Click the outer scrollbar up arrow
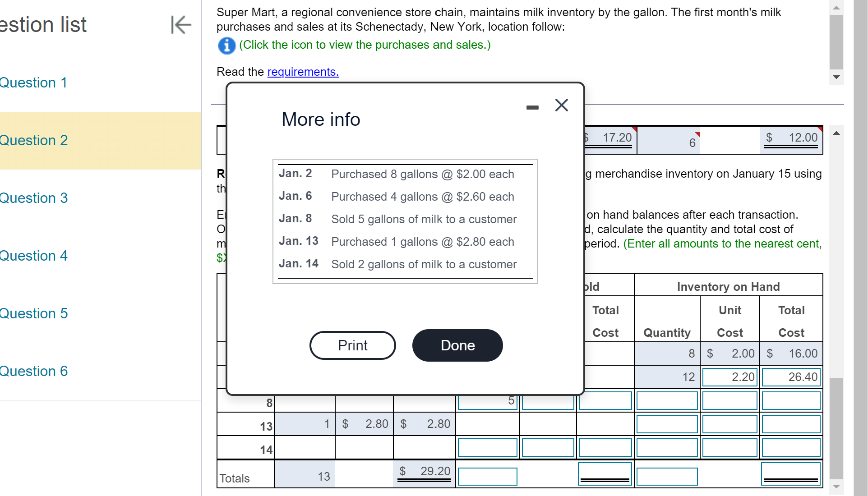This screenshot has height=496, width=868. pos(836,7)
